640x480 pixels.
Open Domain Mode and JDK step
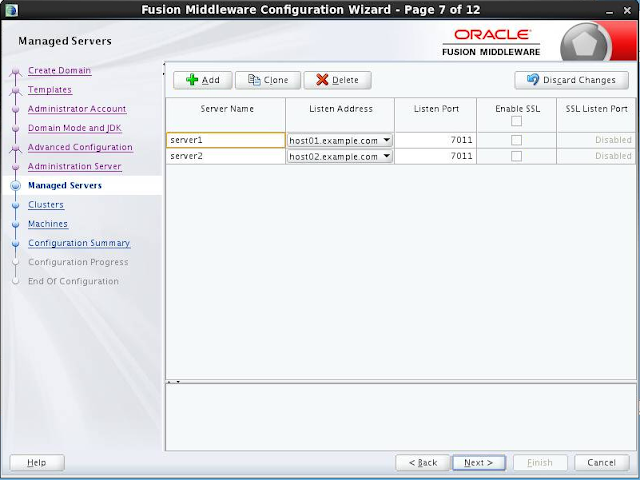click(75, 128)
